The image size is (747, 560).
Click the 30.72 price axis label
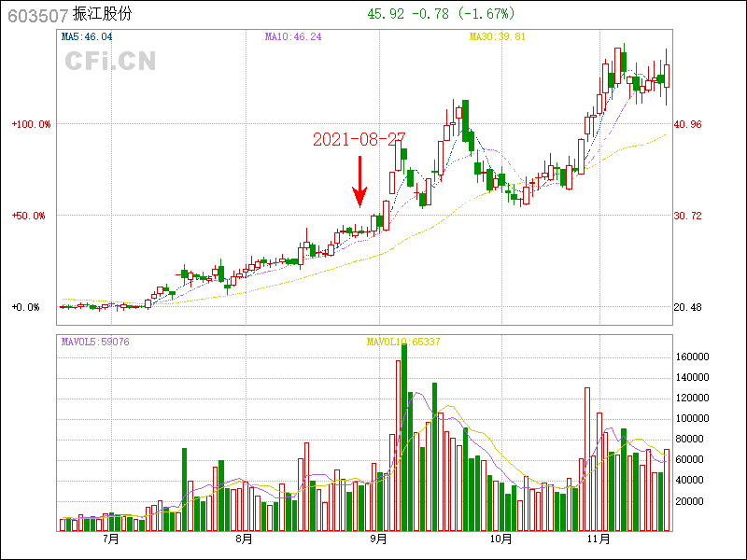[688, 216]
